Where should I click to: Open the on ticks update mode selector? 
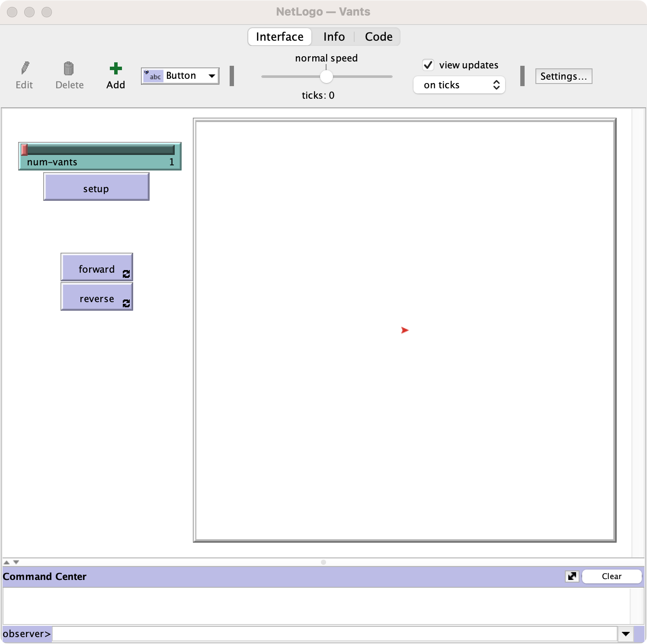click(459, 85)
